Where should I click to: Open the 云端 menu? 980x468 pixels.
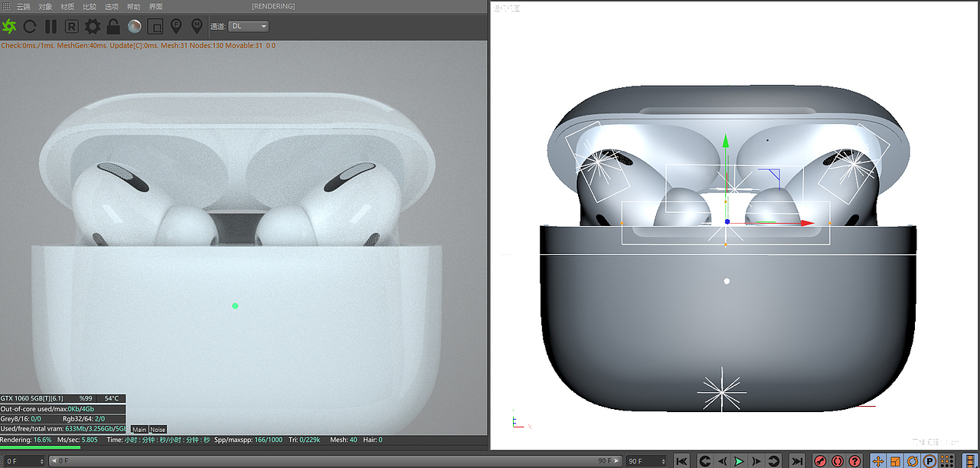[x=23, y=6]
